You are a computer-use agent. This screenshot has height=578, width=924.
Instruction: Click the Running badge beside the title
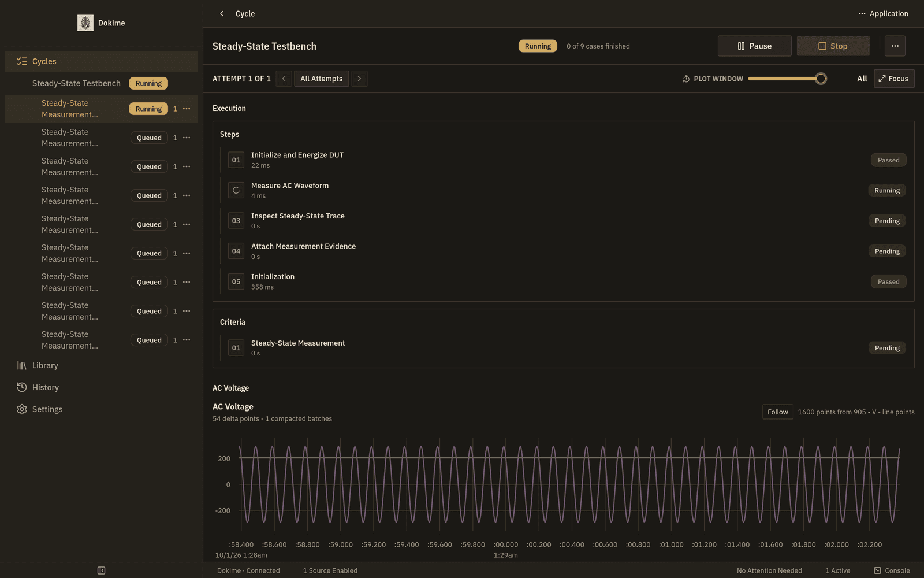[538, 46]
